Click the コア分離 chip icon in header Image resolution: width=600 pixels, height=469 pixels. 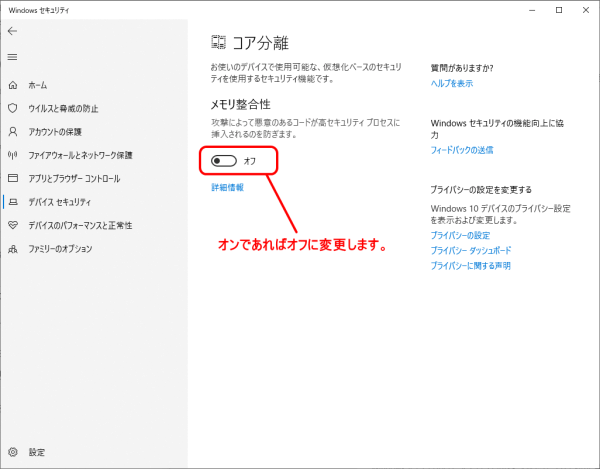tap(218, 42)
